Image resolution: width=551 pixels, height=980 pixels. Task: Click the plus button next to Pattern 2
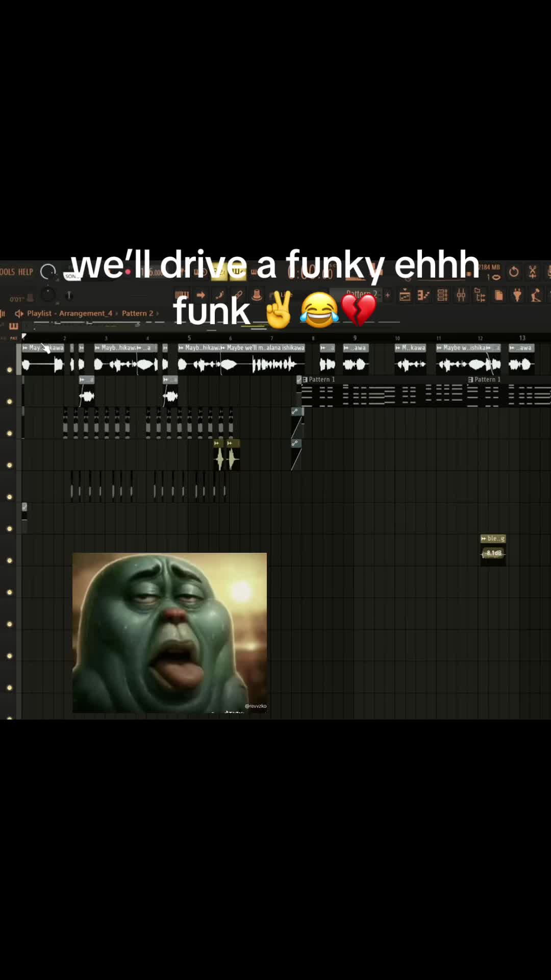point(387,295)
